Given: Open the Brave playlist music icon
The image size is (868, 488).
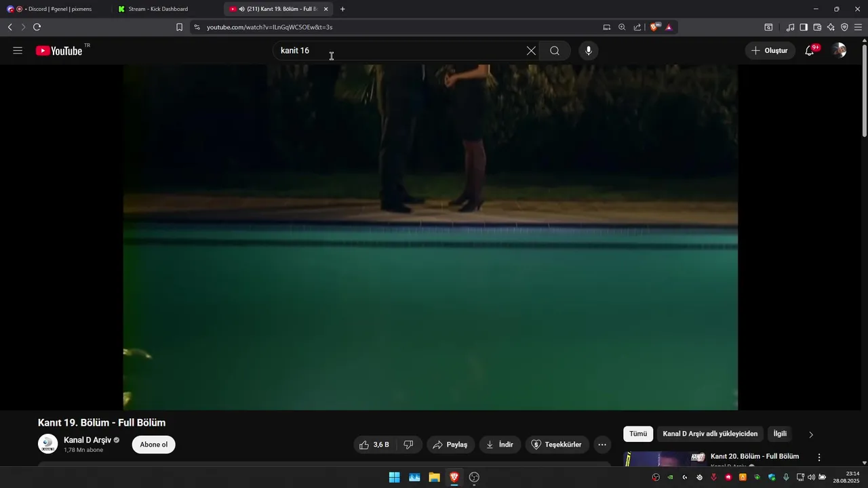Looking at the screenshot, I should pyautogui.click(x=790, y=27).
